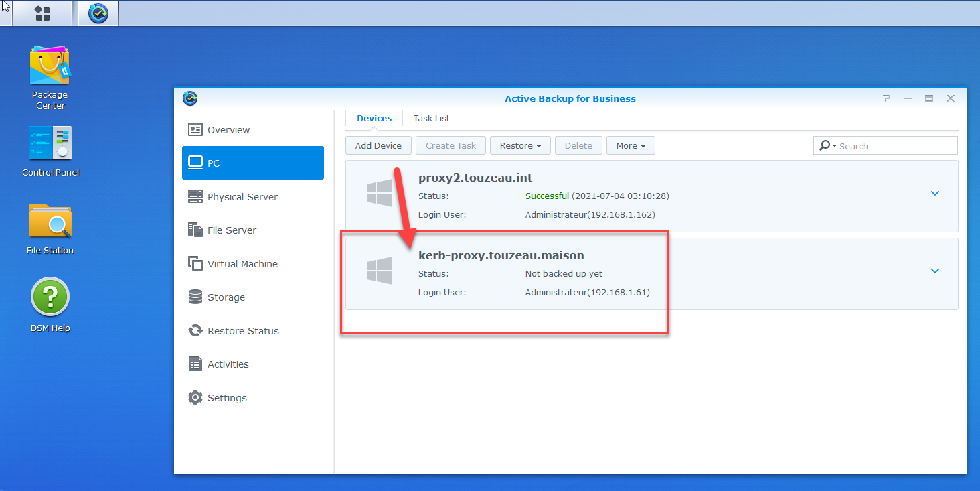Switch to the Task List tab
The image size is (980, 491).
pyautogui.click(x=431, y=118)
